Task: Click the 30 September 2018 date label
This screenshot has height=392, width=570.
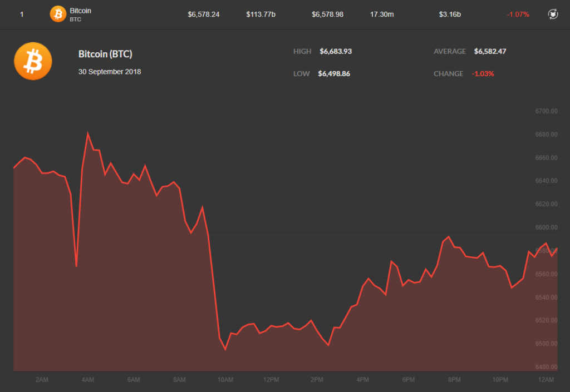Action: click(110, 72)
